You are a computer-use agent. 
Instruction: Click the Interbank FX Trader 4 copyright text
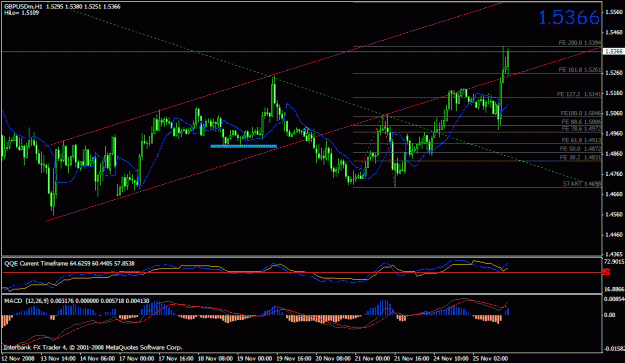coord(93,347)
